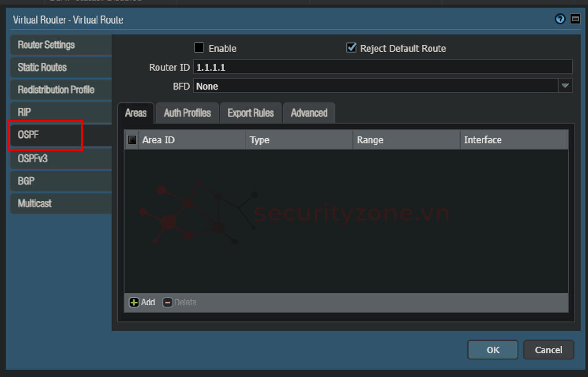Open the Export Rules tab
The height and width of the screenshot is (377, 588).
coord(251,113)
